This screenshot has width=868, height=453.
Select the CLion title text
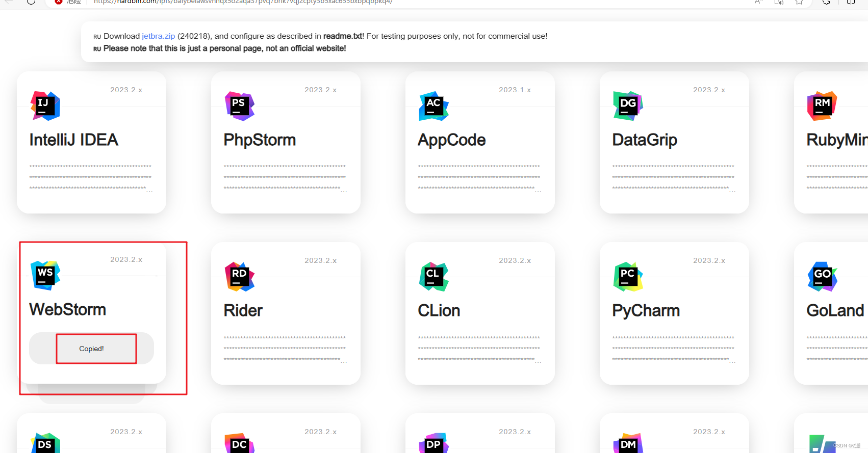click(439, 311)
